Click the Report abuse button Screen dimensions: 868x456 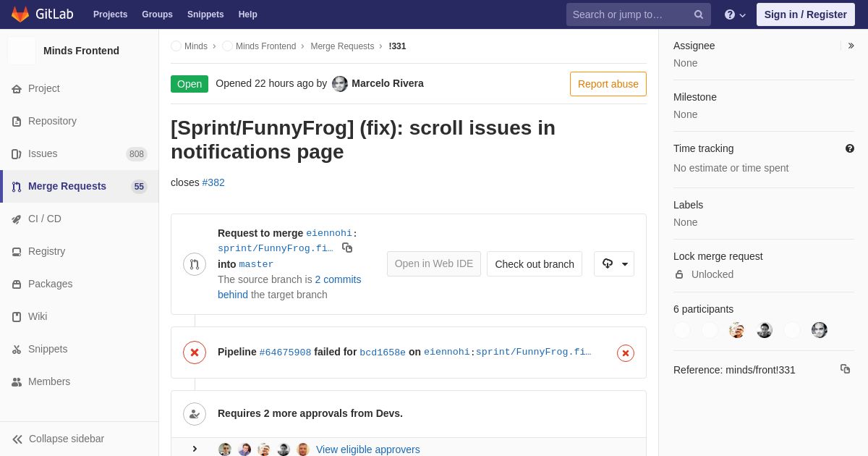coord(608,84)
